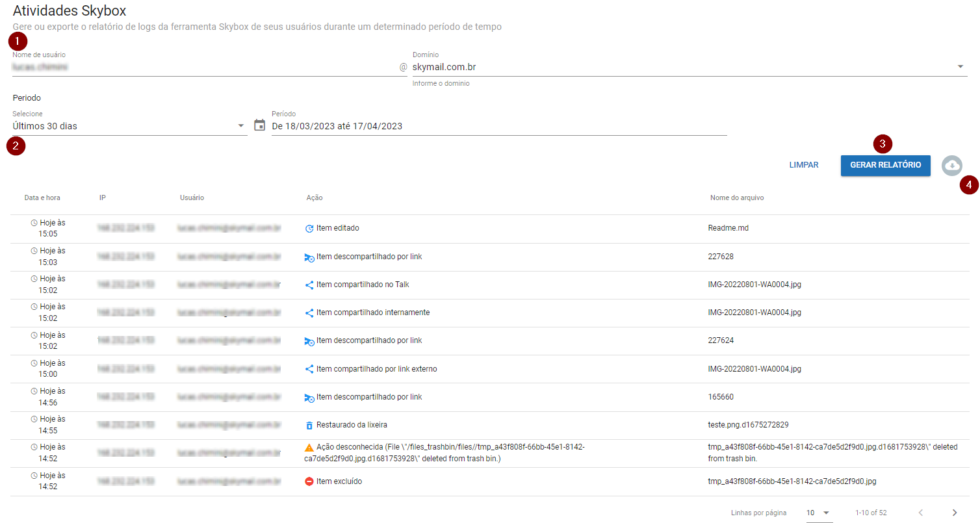Click teste.png.d1675272829 file name
The width and height of the screenshot is (980, 523).
pyautogui.click(x=748, y=425)
